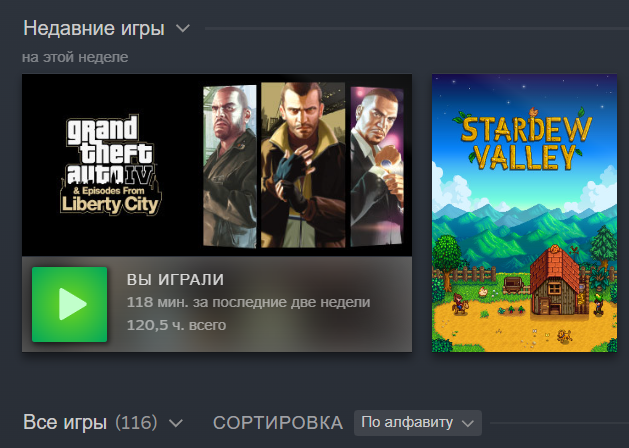The height and width of the screenshot is (448, 629).
Task: Click the 120,5 ч. всего total playtime
Action: tap(177, 325)
